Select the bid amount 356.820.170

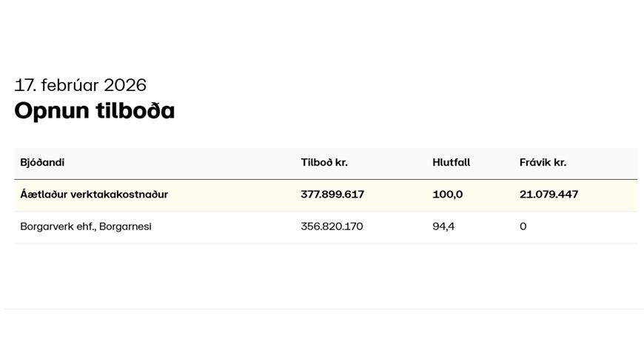[332, 226]
